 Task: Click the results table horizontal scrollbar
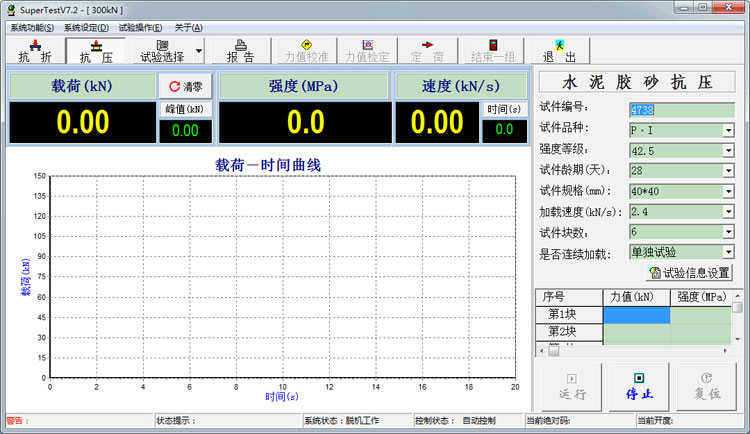636,350
